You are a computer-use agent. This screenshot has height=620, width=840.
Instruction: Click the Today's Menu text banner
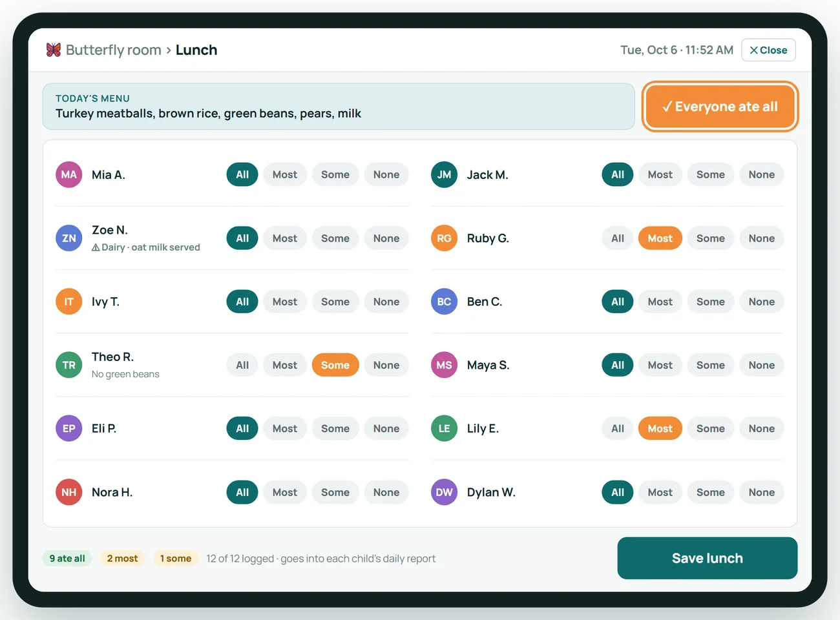[x=339, y=107]
